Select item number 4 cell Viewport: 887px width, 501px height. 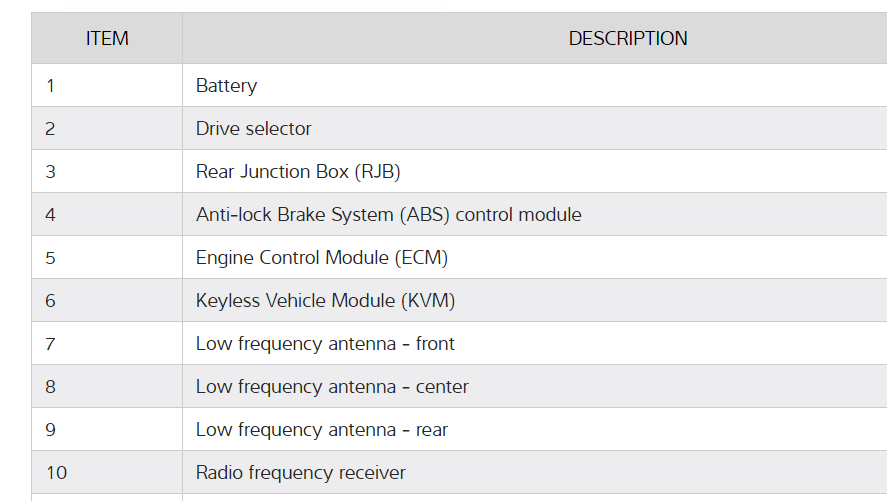tap(51, 215)
